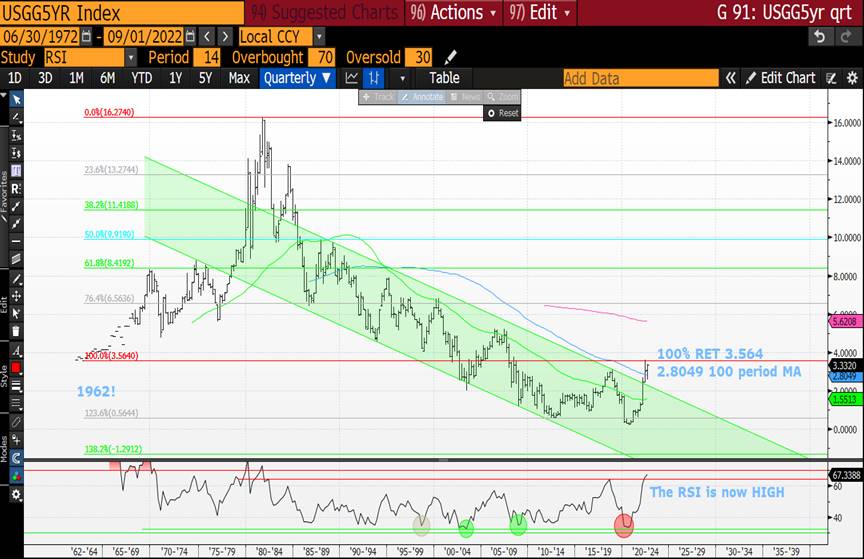Image resolution: width=864 pixels, height=559 pixels.
Task: Click the start date 06/30/1972 field
Action: coord(40,37)
